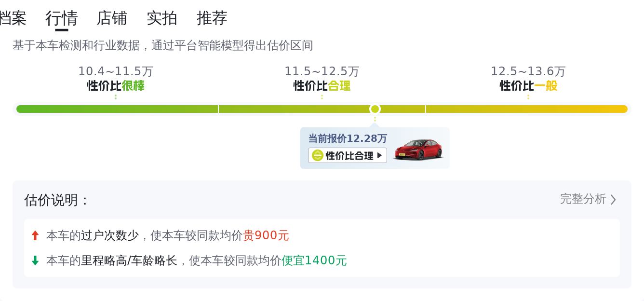Expand the 性价比合理 badge arrow
The height and width of the screenshot is (301, 644).
[379, 155]
